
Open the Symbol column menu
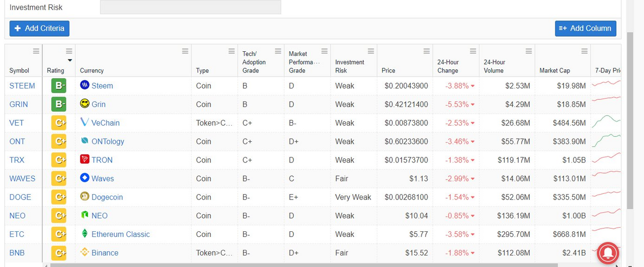[36, 51]
